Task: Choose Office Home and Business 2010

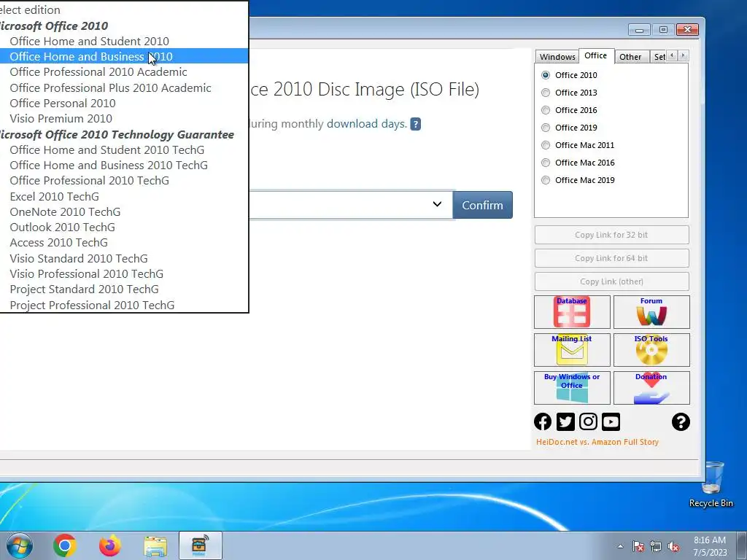Action: pos(124,56)
